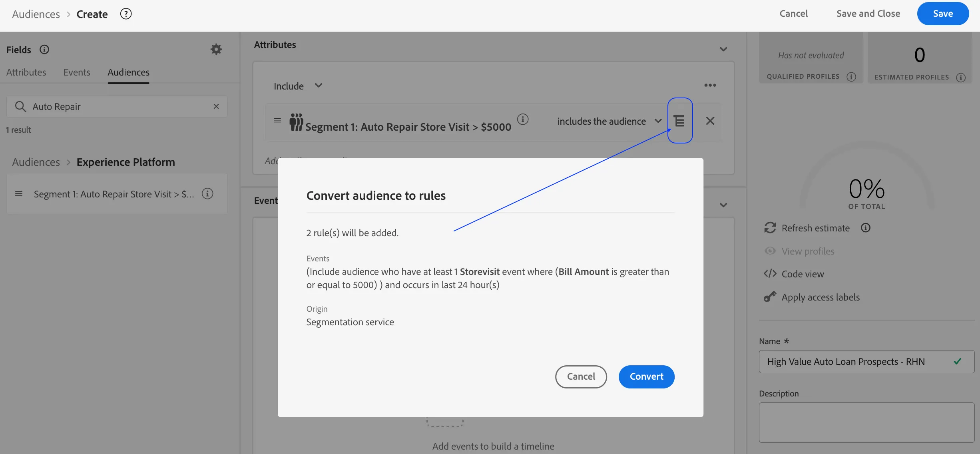980x454 pixels.
Task: Open the three-dot container options menu
Action: click(x=710, y=85)
